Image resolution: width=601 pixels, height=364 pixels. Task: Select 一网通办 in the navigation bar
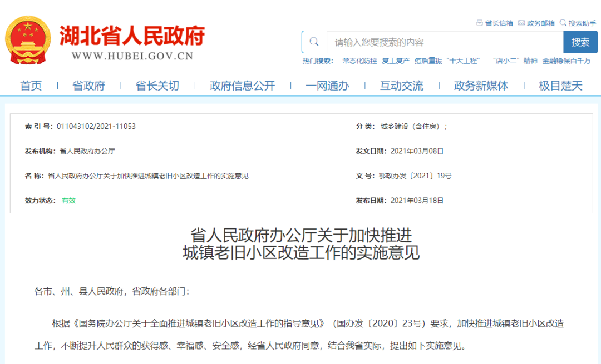coord(327,86)
